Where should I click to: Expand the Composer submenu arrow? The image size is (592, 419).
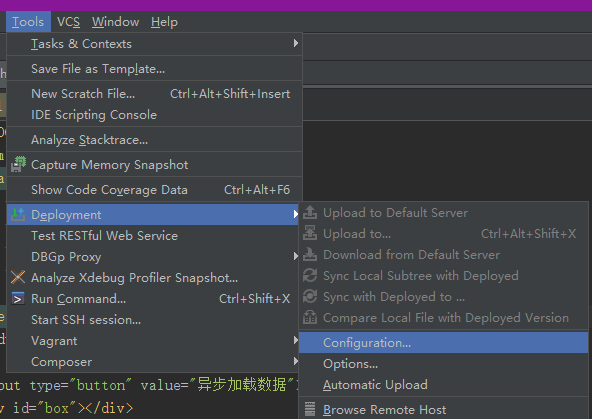pyautogui.click(x=295, y=362)
